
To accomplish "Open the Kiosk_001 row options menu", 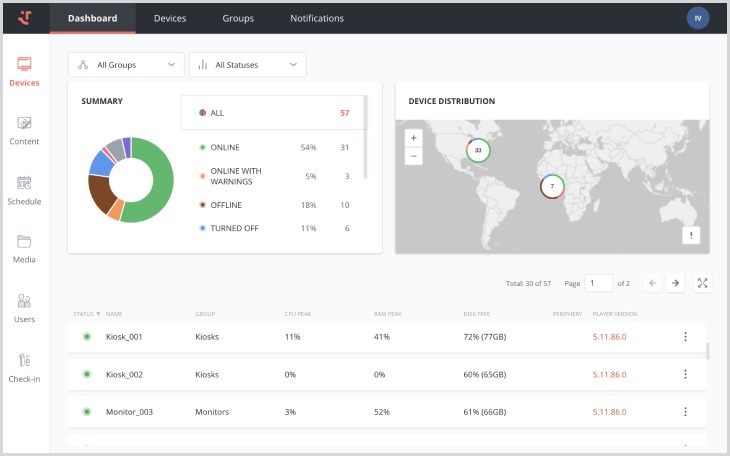I will pyautogui.click(x=685, y=337).
